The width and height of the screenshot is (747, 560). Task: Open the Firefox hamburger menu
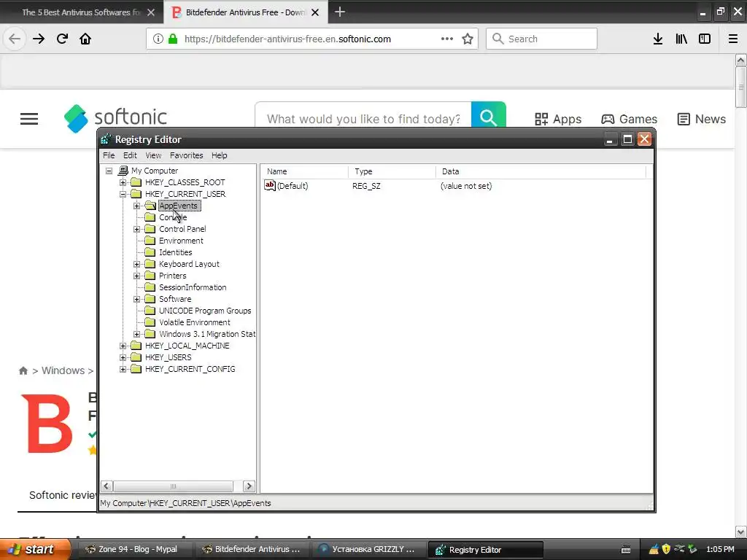tap(732, 39)
